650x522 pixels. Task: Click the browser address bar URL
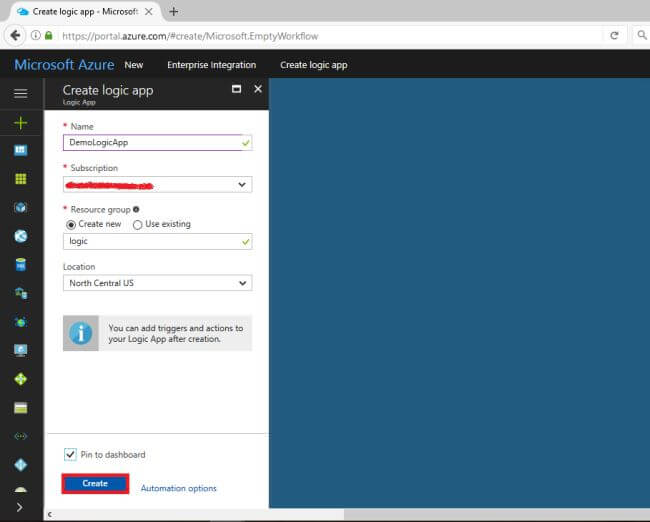pos(190,36)
